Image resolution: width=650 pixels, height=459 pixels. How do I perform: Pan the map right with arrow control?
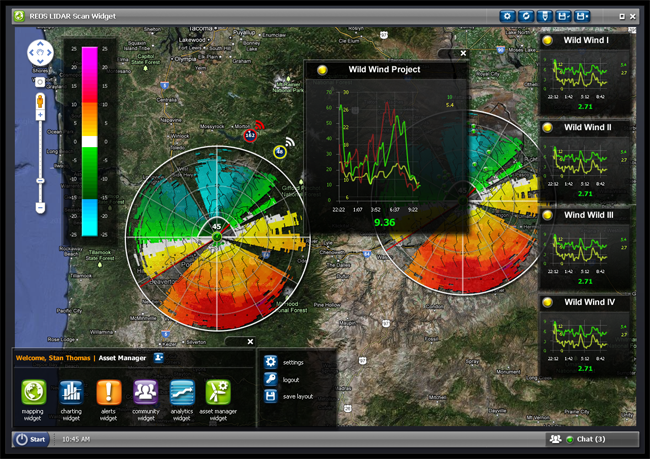point(49,53)
